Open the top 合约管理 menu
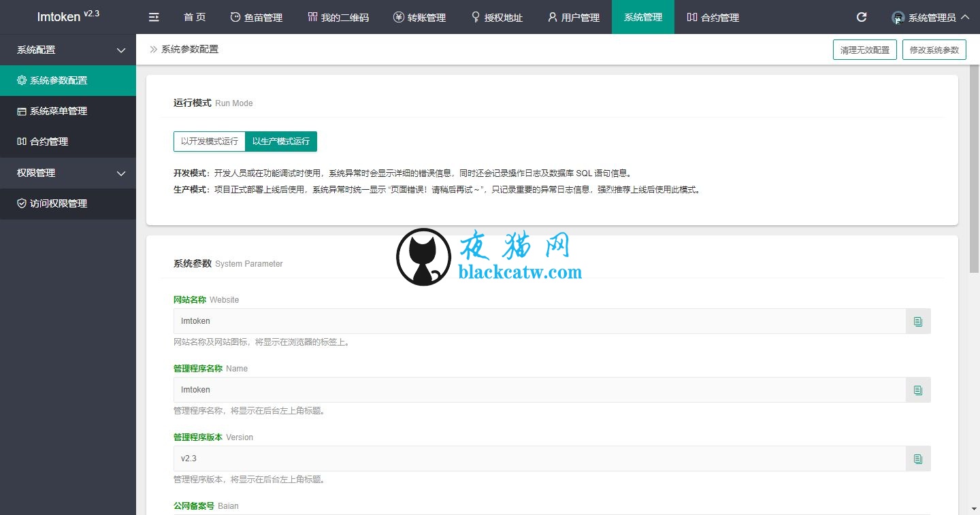 point(713,17)
